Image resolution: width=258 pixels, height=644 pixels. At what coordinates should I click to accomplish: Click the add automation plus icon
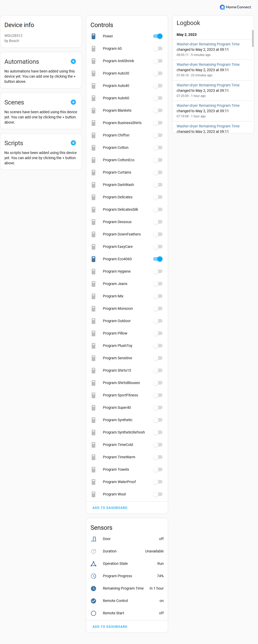click(x=73, y=61)
